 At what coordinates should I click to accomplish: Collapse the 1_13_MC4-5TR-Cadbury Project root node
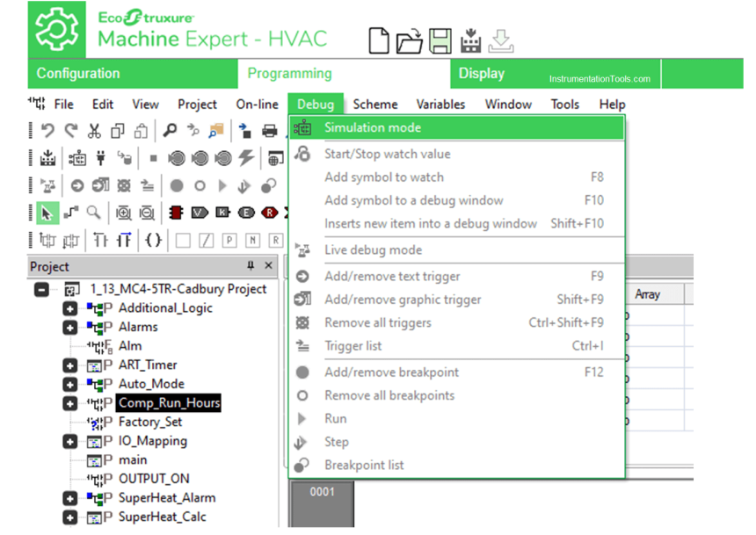[x=43, y=289]
